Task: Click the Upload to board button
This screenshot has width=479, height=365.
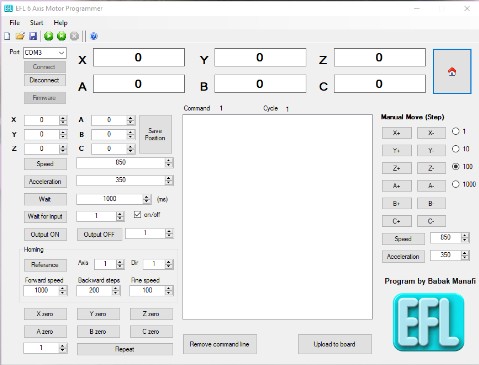Action: pos(335,344)
